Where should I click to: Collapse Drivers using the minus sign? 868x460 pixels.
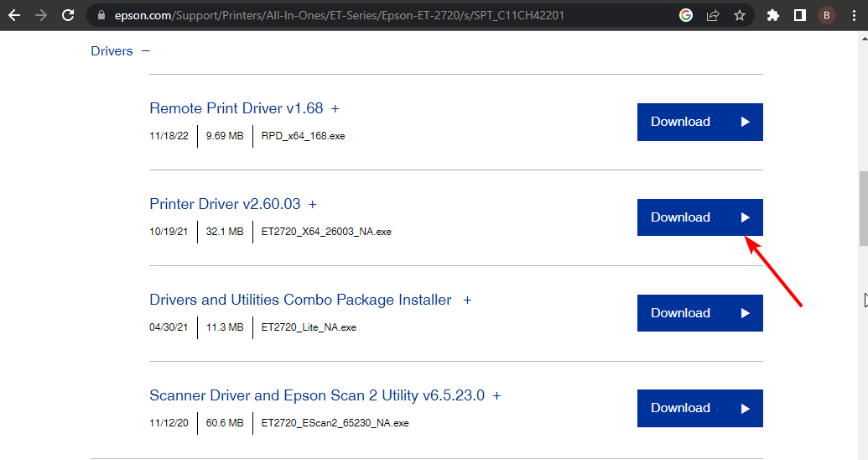coord(146,51)
